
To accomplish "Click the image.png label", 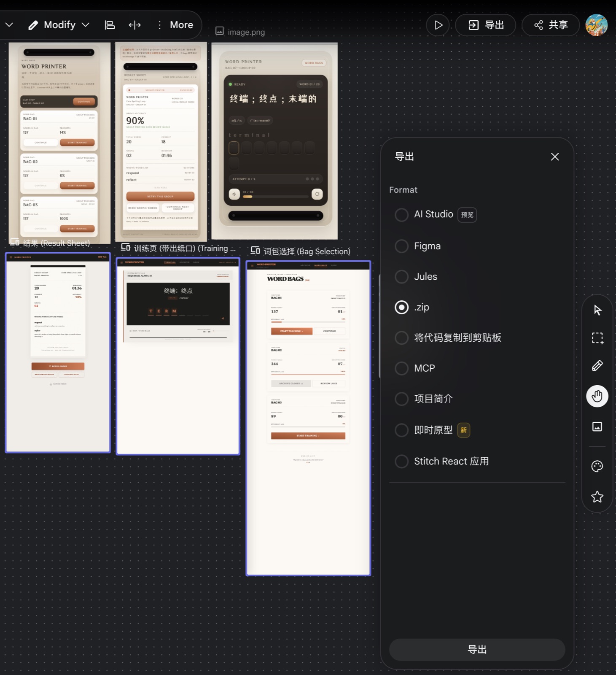I will coord(246,32).
